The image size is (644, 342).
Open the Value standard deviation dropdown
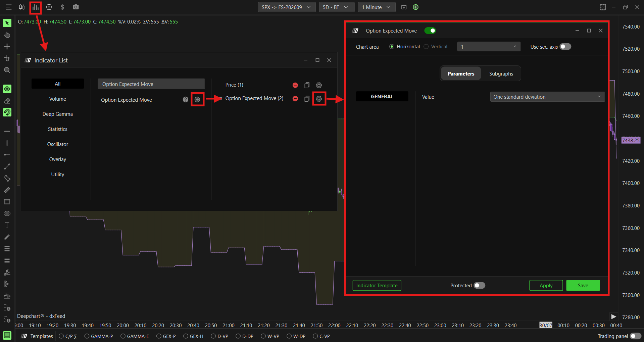point(547,97)
